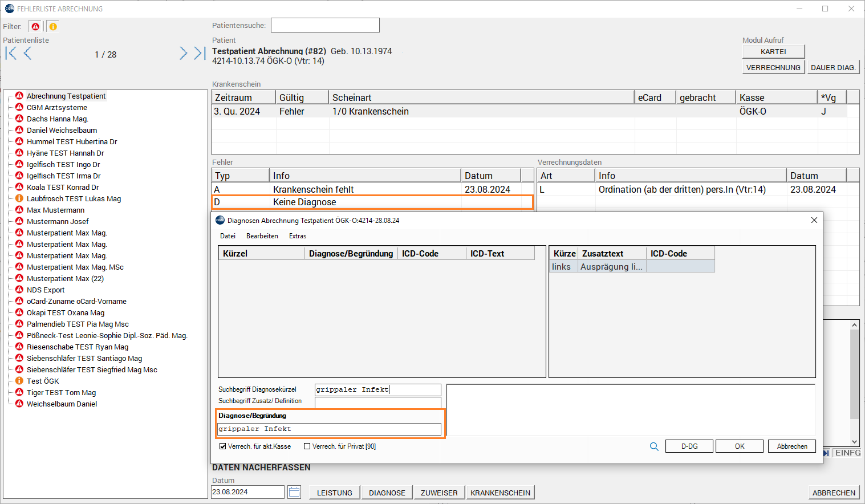The width and height of the screenshot is (865, 504).
Task: Click magnifier search icon in diagnosis dialog
Action: pos(654,446)
